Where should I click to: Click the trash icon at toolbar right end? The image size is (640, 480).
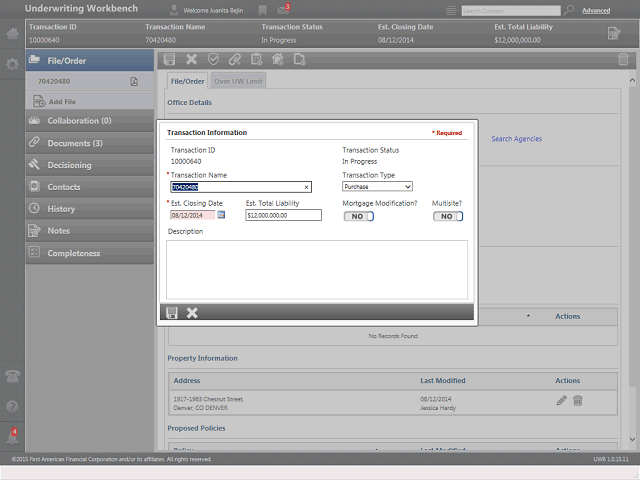[x=623, y=60]
